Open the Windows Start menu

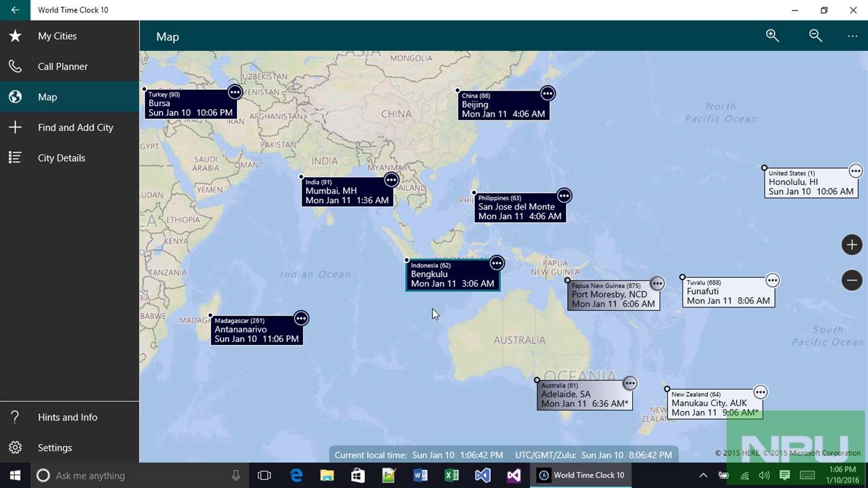[15, 476]
